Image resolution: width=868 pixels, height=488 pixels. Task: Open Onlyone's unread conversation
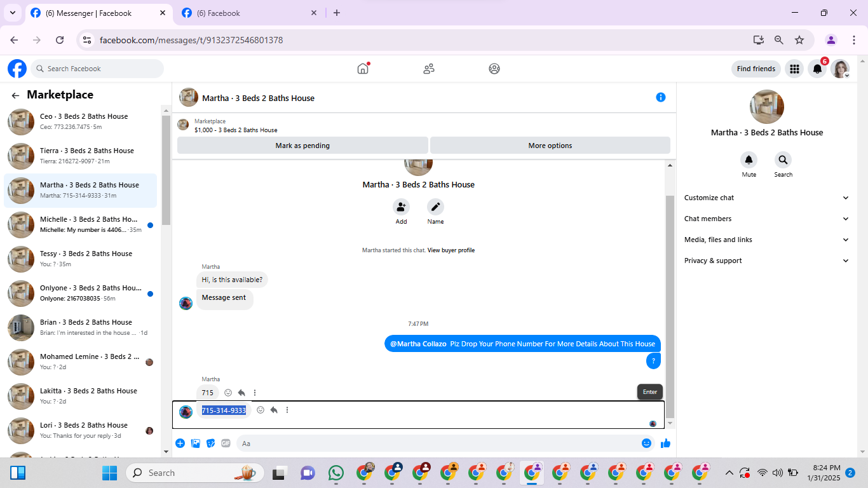pyautogui.click(x=80, y=294)
